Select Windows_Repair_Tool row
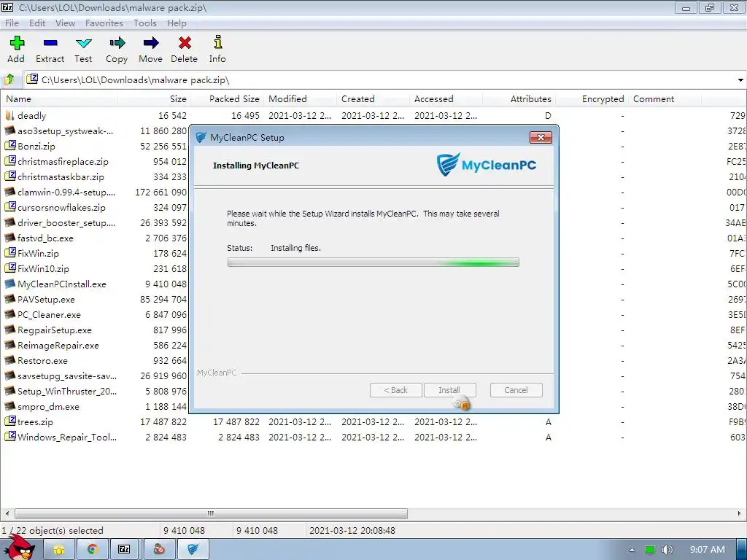Image resolution: width=747 pixels, height=560 pixels. pyautogui.click(x=373, y=437)
